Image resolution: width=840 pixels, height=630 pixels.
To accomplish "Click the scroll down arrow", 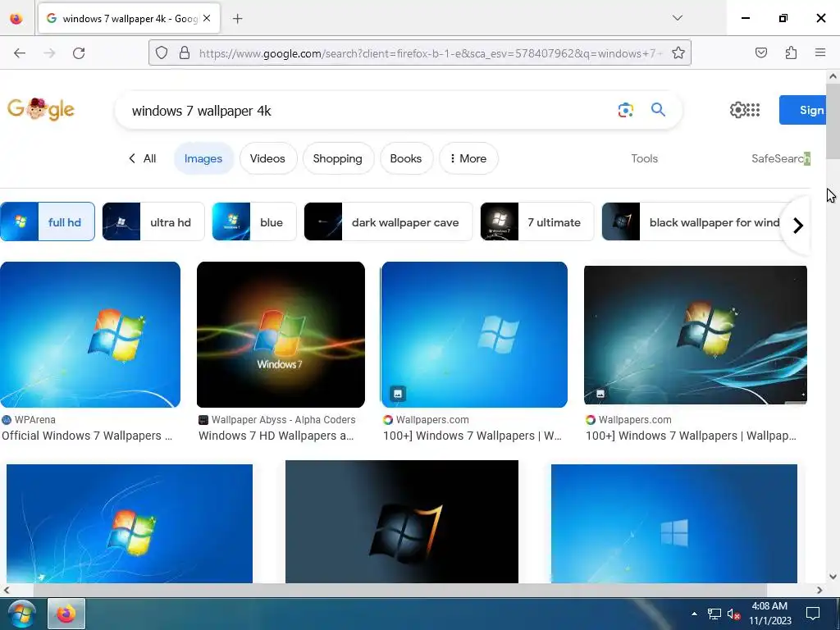I will (833, 577).
